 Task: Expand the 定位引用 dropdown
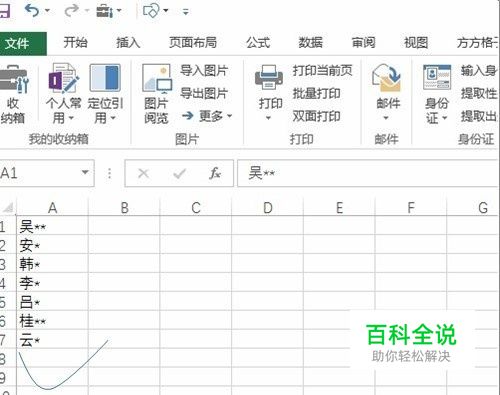tap(113, 118)
